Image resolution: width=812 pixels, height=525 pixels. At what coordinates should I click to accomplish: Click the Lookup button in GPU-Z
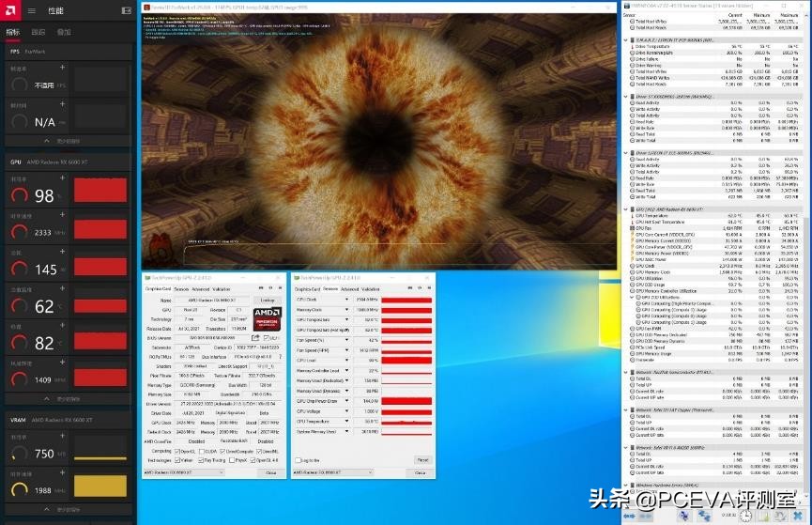tap(268, 301)
